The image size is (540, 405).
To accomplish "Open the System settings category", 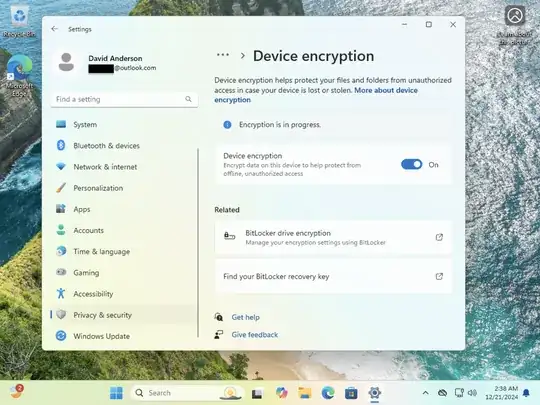I will (124, 124).
